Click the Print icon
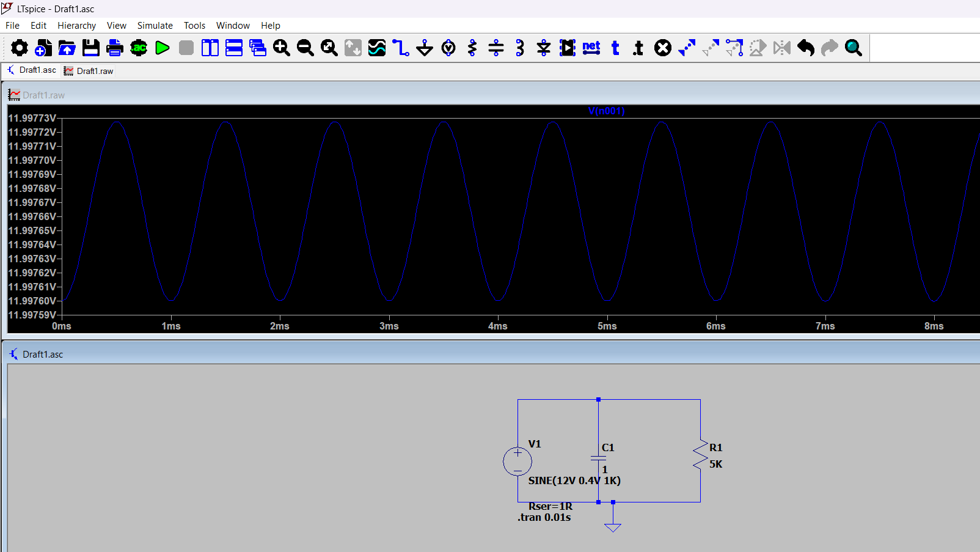This screenshot has height=552, width=980. click(x=115, y=48)
